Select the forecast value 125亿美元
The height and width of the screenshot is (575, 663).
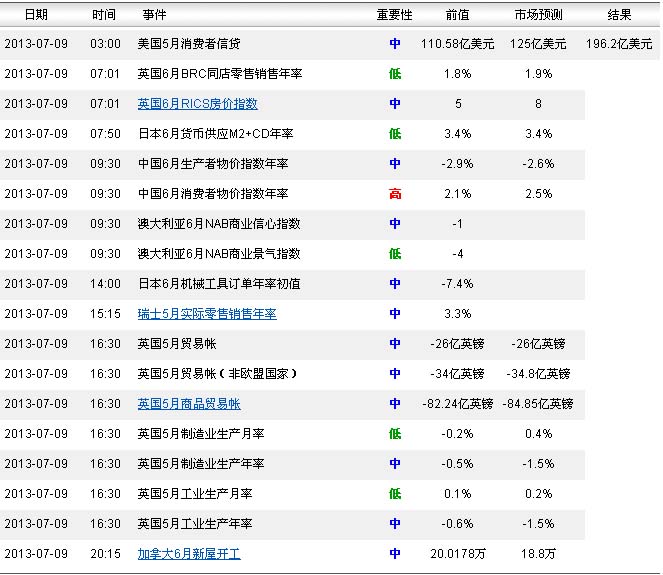tap(538, 44)
